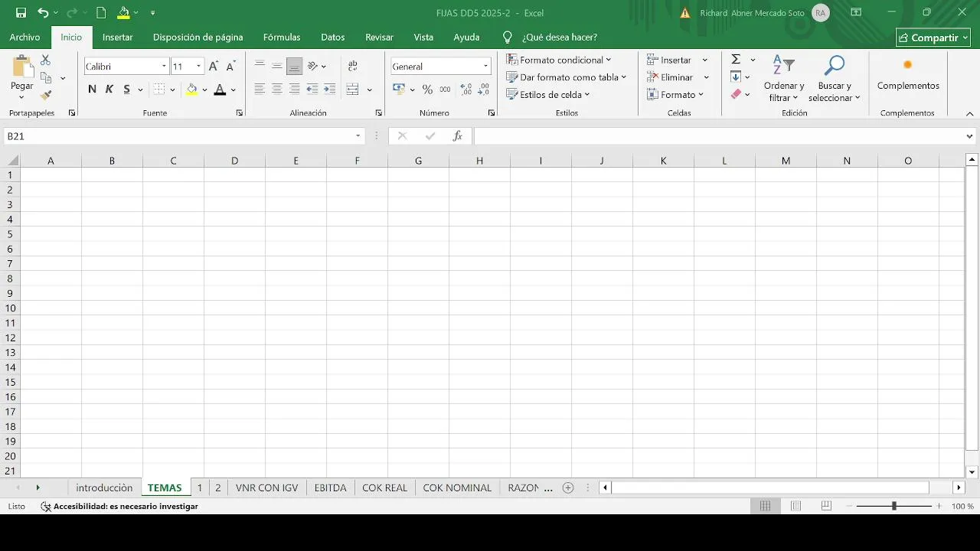Insert function with the fx icon
The width and height of the screenshot is (980, 551).
pos(458,136)
